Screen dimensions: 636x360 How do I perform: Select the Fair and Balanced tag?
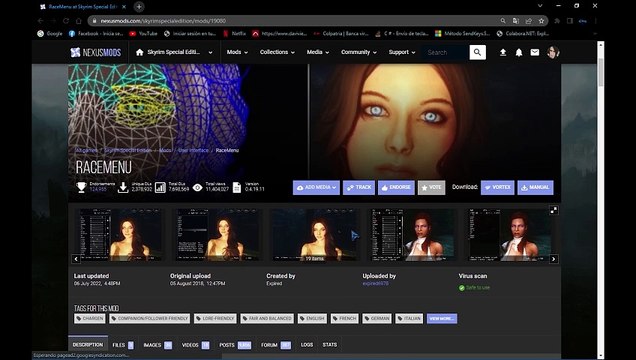point(267,319)
